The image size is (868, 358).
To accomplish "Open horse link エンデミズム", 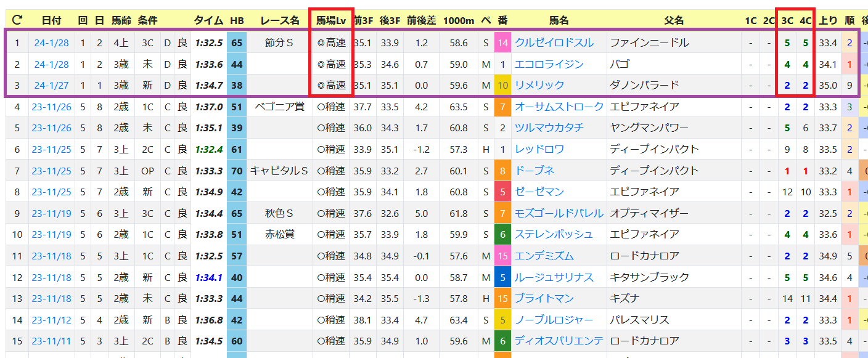I will click(544, 256).
